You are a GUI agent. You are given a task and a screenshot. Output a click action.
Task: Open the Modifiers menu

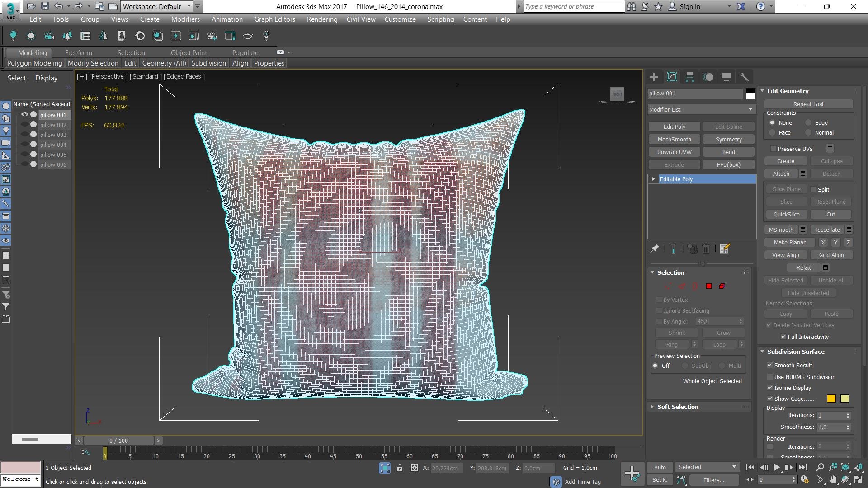point(185,19)
